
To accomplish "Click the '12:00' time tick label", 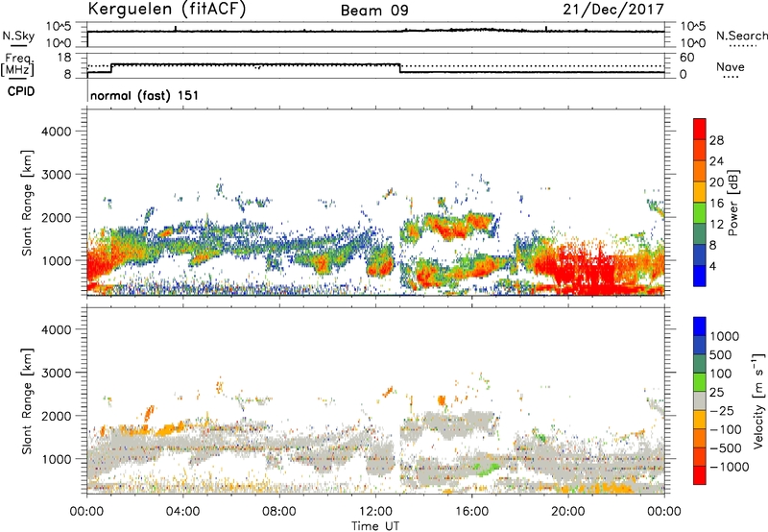I will (x=375, y=512).
